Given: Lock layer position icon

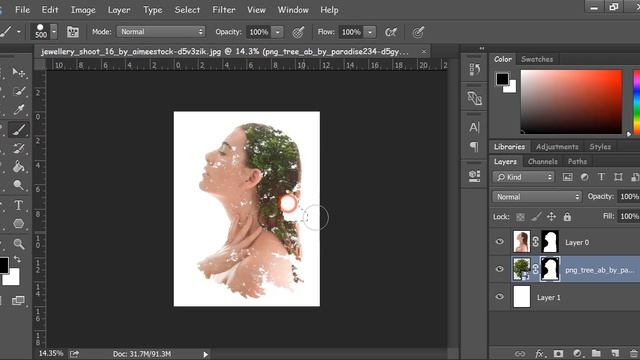Looking at the screenshot, I should coord(551,217).
